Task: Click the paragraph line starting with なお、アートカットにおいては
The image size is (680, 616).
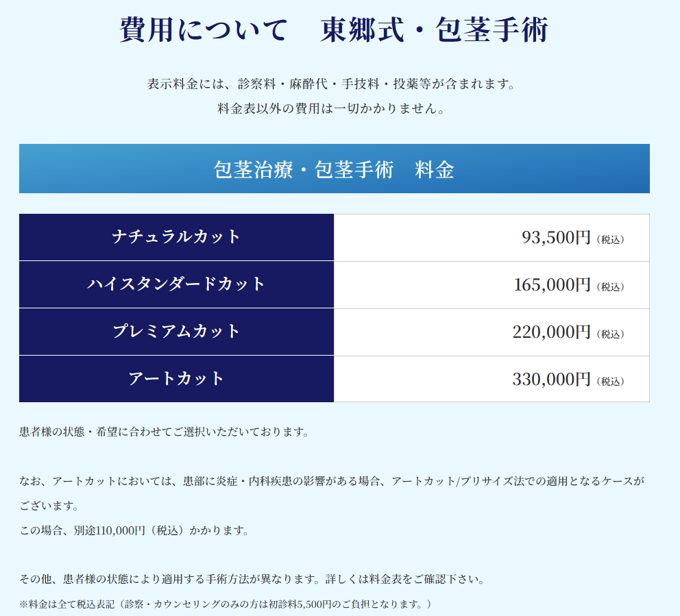Action: coord(332,482)
